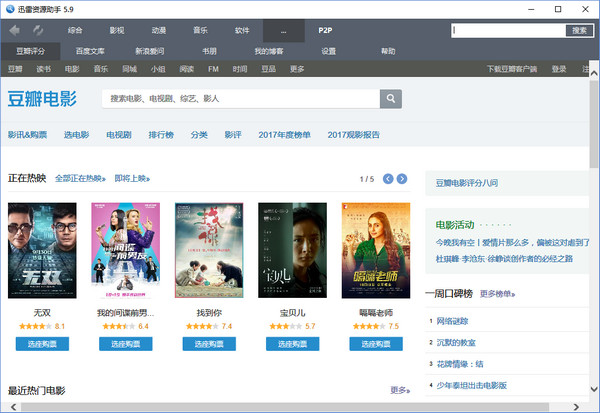Image resolution: width=600 pixels, height=413 pixels.
Task: Click the refresh icon beside back arrow
Action: click(37, 31)
